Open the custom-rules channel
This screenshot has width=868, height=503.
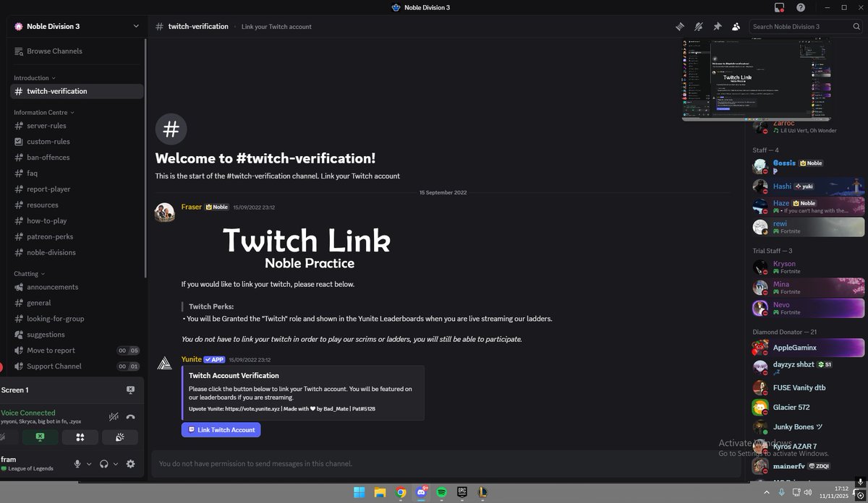coord(77,142)
